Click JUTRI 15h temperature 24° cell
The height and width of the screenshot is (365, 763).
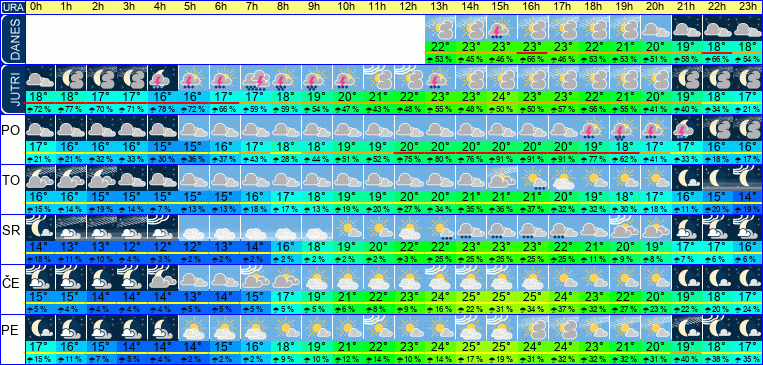click(x=501, y=96)
